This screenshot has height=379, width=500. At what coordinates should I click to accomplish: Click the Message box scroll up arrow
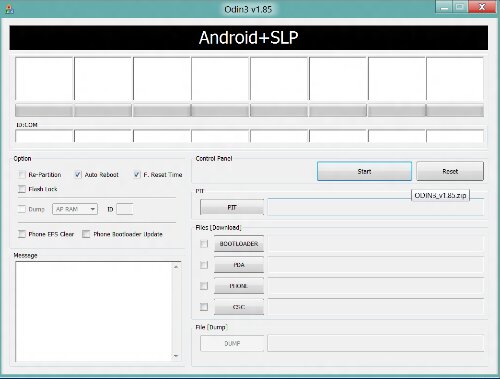[x=176, y=267]
